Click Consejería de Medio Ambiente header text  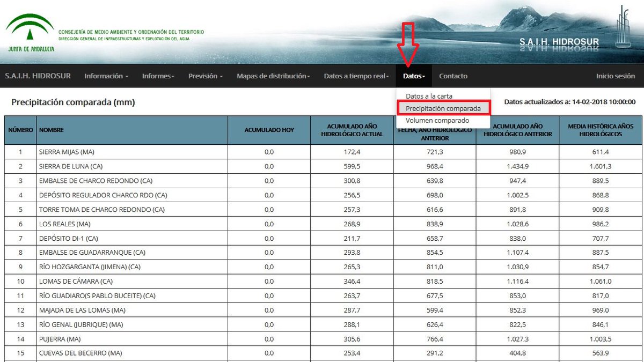tap(131, 32)
